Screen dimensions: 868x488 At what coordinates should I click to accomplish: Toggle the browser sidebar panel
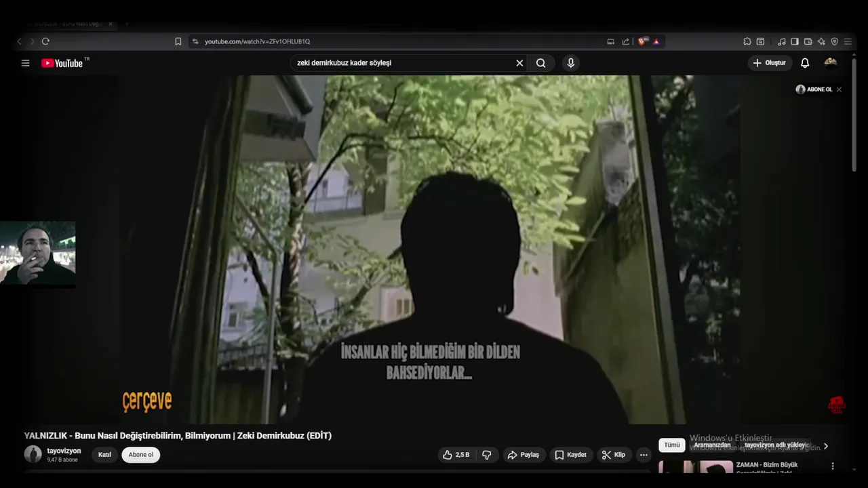pos(795,41)
